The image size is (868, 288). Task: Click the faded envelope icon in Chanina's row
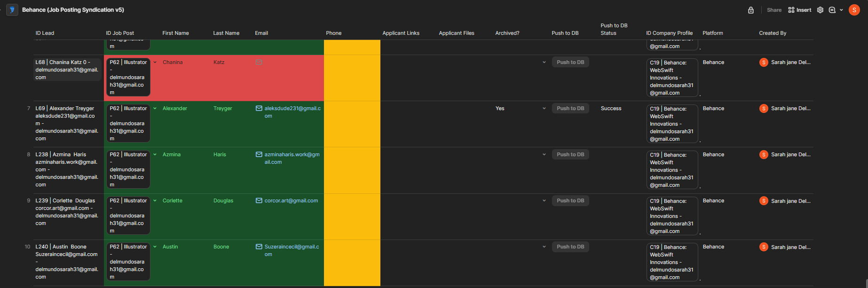pos(259,62)
